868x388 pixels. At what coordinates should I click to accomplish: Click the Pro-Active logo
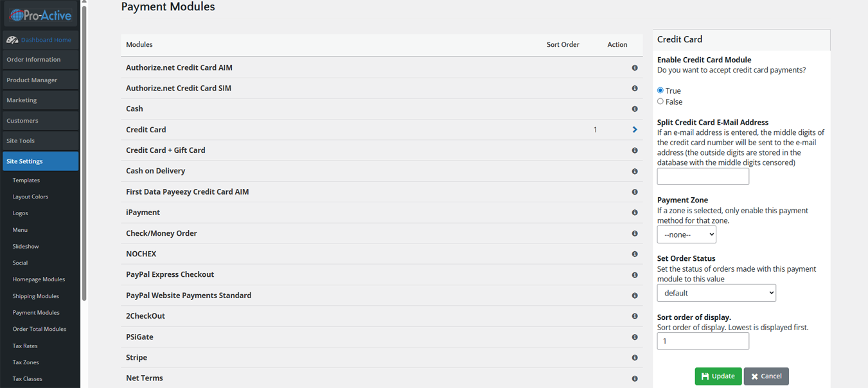pyautogui.click(x=40, y=15)
